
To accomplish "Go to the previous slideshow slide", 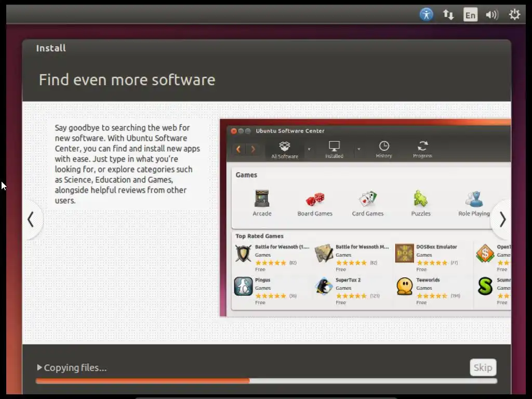I will (x=31, y=220).
